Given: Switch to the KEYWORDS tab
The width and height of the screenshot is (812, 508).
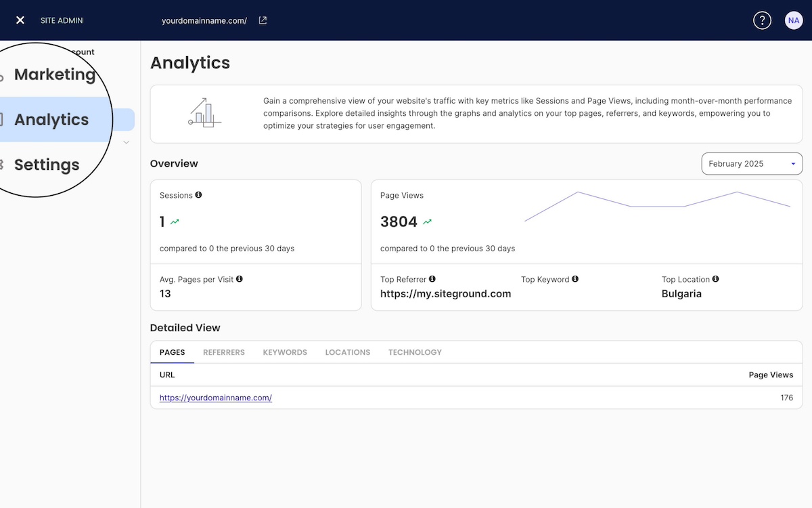Looking at the screenshot, I should click(284, 352).
